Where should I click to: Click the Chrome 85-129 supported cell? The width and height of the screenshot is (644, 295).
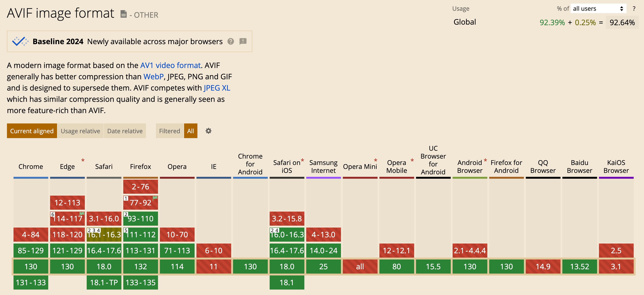point(31,251)
